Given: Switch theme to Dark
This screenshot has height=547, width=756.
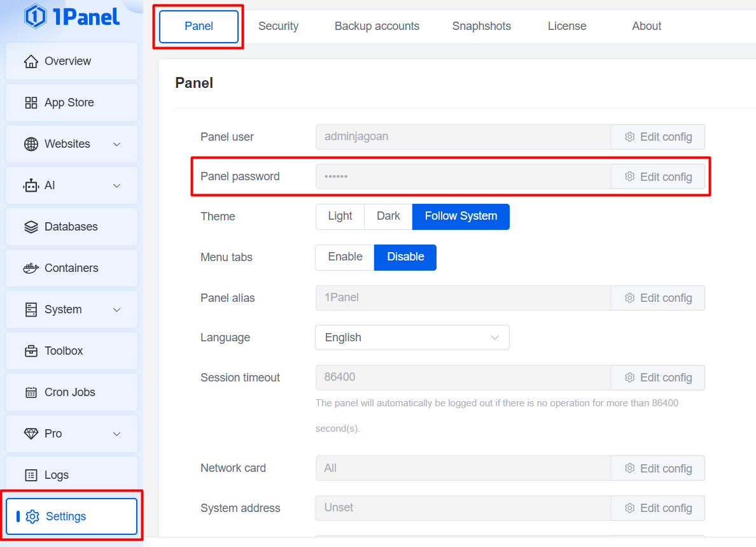Looking at the screenshot, I should 388,217.
